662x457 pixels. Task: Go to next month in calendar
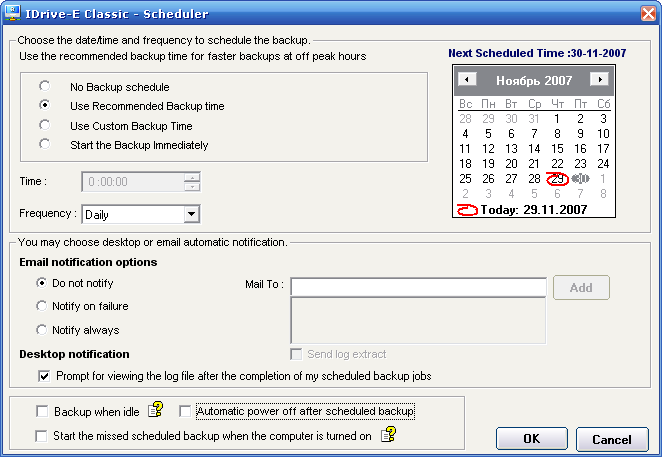599,79
